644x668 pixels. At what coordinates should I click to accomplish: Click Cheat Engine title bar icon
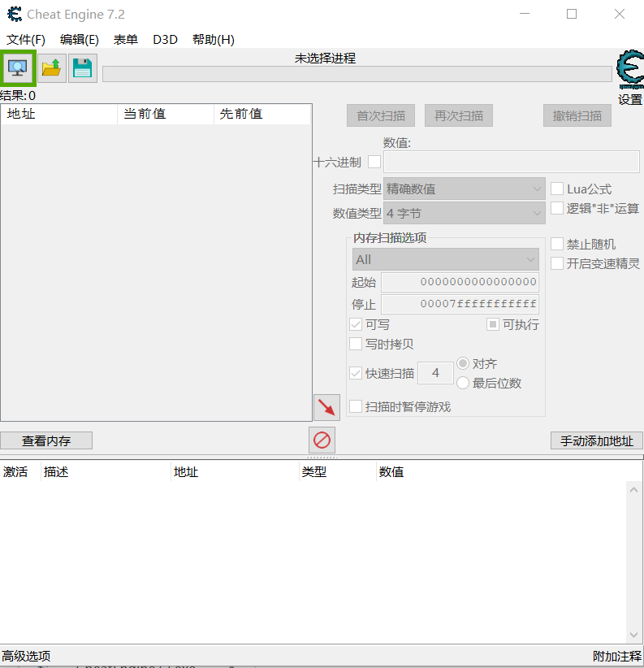pyautogui.click(x=15, y=14)
